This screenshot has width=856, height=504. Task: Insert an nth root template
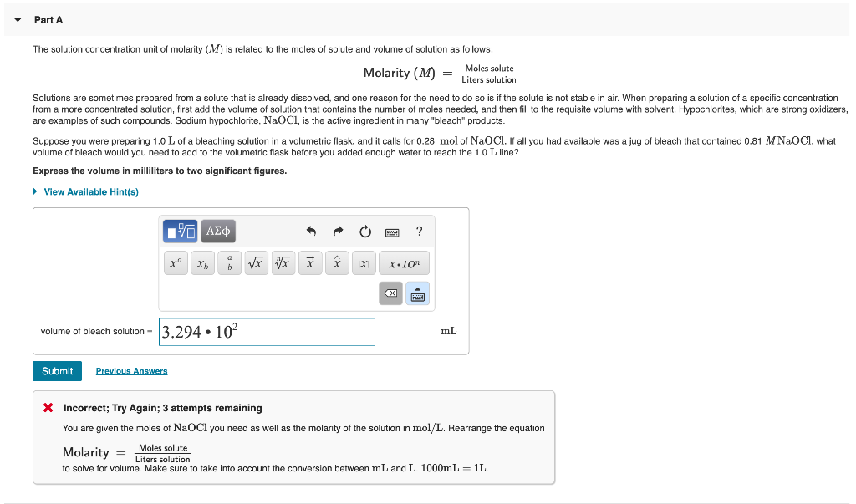283,262
